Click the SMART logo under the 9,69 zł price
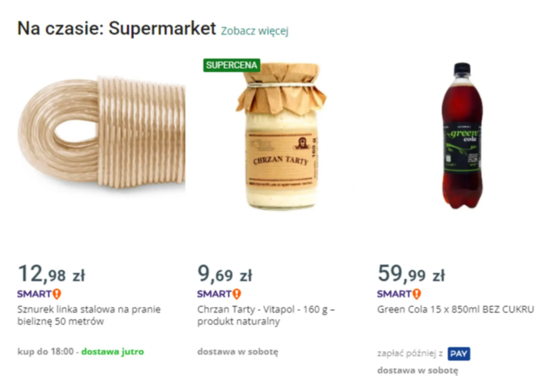 [x=219, y=294]
